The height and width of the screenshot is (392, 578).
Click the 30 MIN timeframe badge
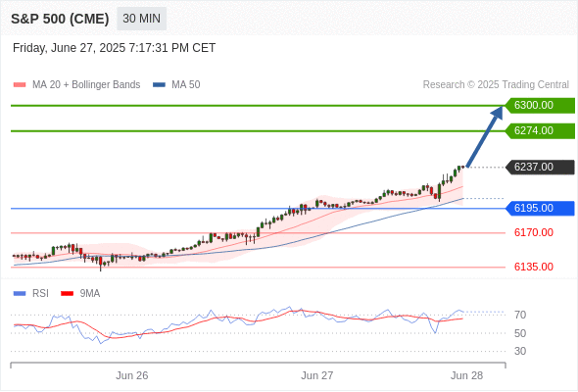coord(141,19)
